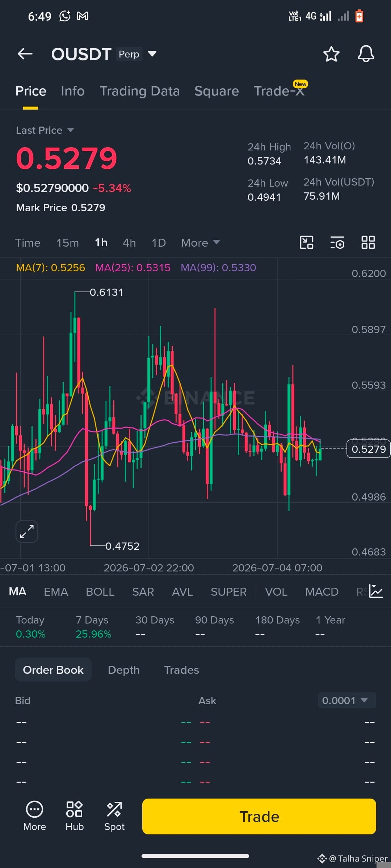
Task: Open the Trading Data tab
Action: 140,91
